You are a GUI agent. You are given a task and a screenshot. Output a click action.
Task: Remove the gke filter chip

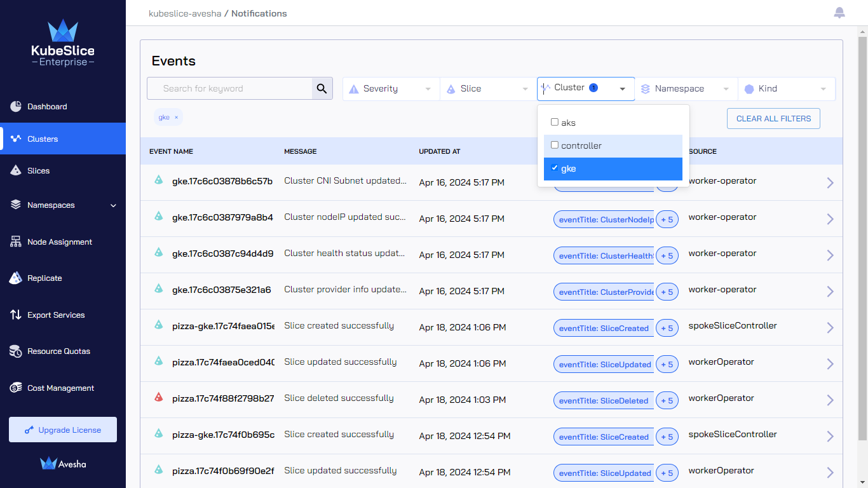177,118
